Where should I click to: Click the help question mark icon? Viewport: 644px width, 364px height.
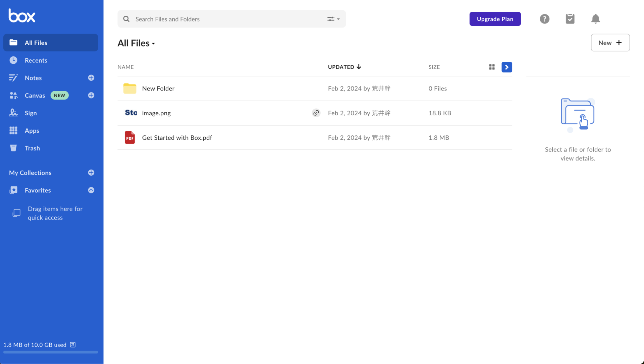pos(544,19)
